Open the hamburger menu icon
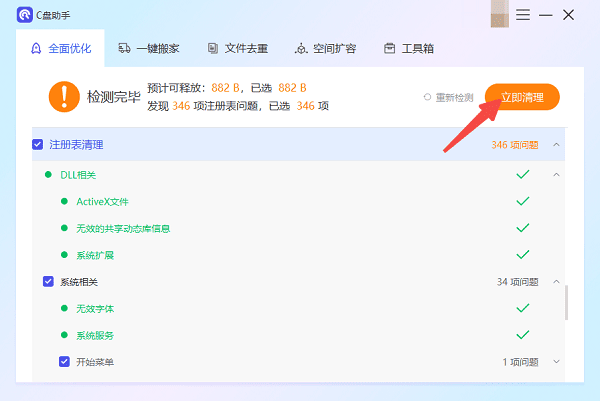 tap(523, 15)
